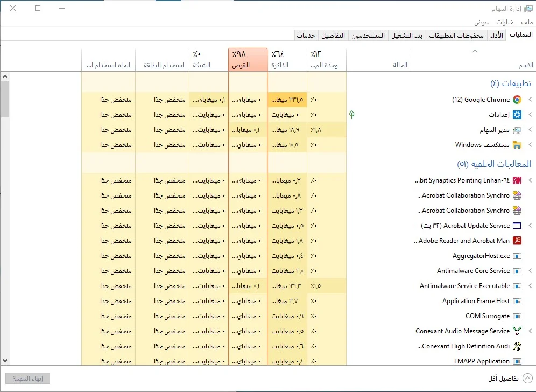Open the عرض menu

coord(481,22)
